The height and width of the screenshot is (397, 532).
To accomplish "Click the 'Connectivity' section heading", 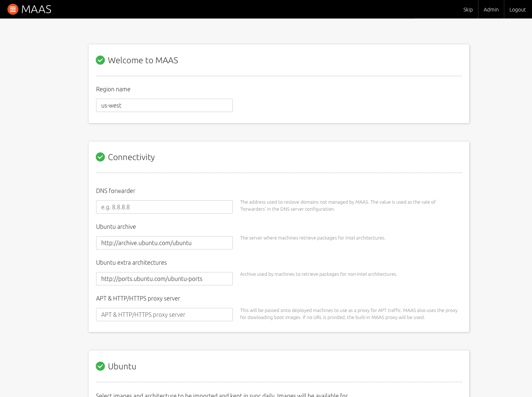I will click(x=131, y=157).
